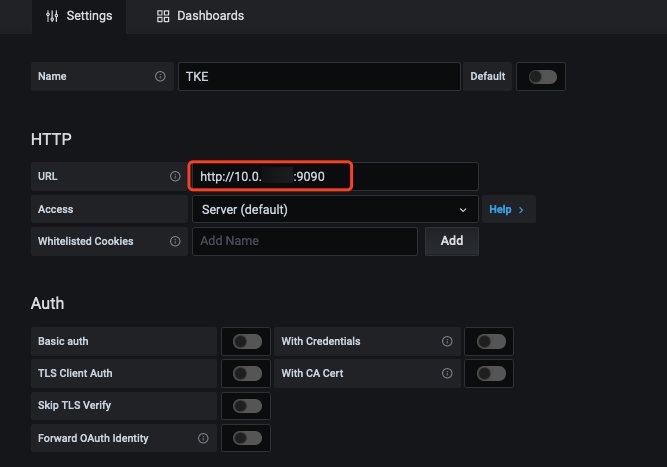
Task: Click the URL input field
Action: 334,177
